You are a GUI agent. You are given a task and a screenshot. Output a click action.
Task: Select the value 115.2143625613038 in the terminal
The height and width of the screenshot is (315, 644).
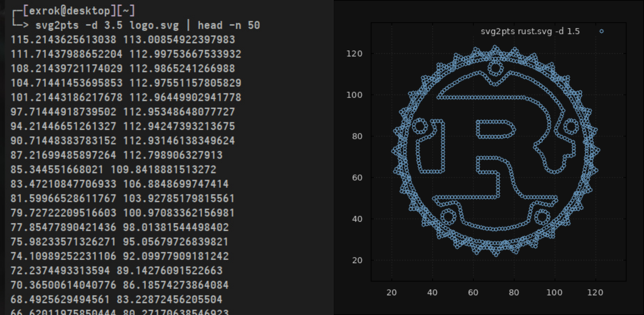[63, 40]
